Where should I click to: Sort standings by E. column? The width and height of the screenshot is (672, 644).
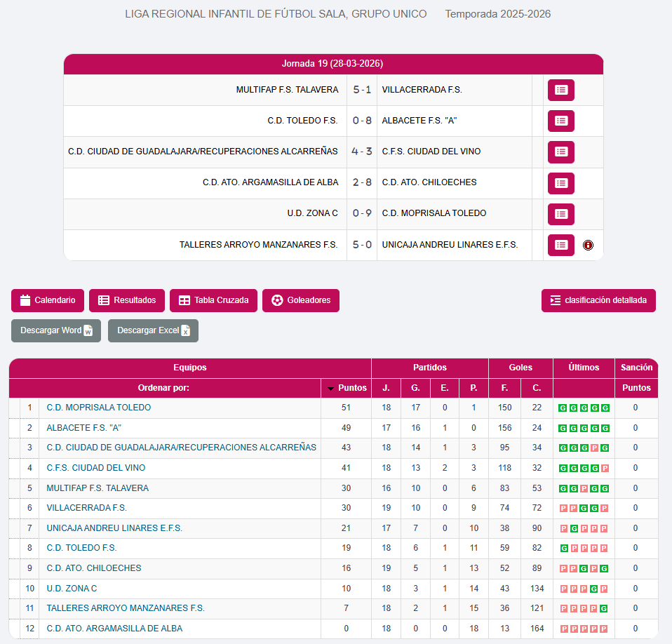(x=445, y=388)
